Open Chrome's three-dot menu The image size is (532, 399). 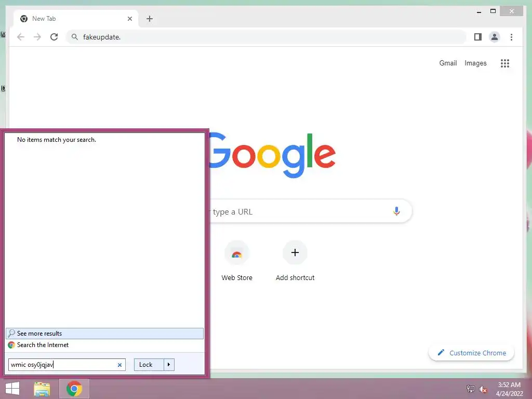(x=511, y=37)
